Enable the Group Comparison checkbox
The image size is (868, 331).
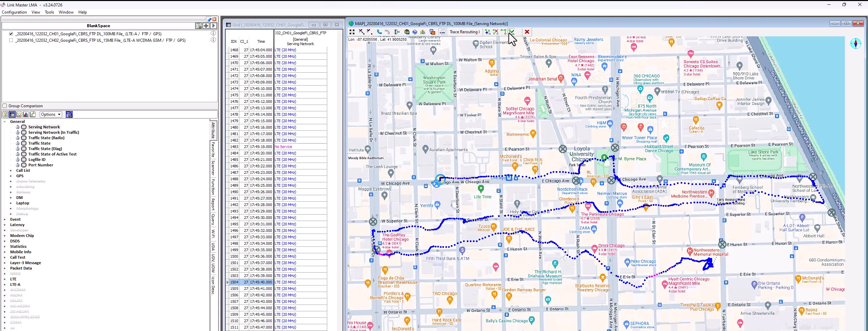[5, 106]
